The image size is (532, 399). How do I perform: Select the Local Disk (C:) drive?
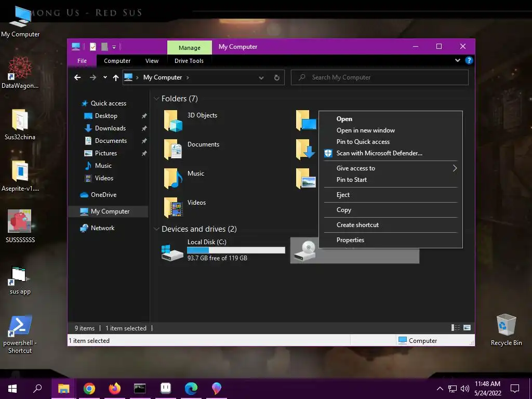pyautogui.click(x=223, y=250)
